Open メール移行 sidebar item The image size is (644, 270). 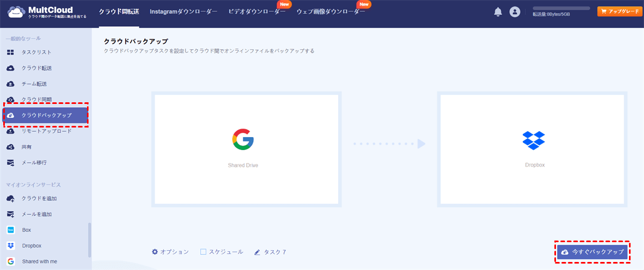click(34, 162)
